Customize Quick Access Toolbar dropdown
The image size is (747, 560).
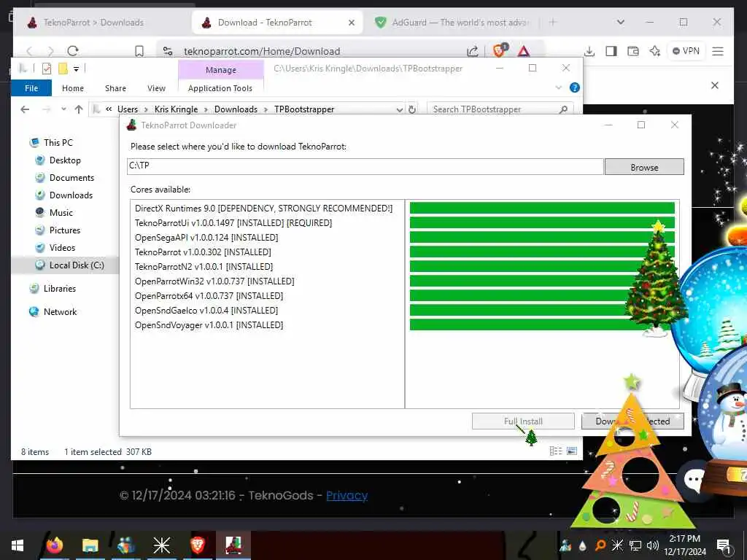[x=76, y=69]
